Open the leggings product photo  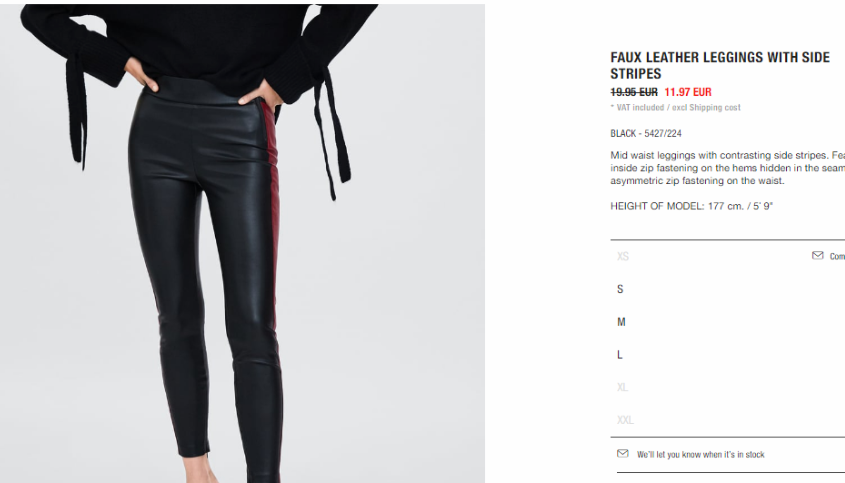[243, 244]
